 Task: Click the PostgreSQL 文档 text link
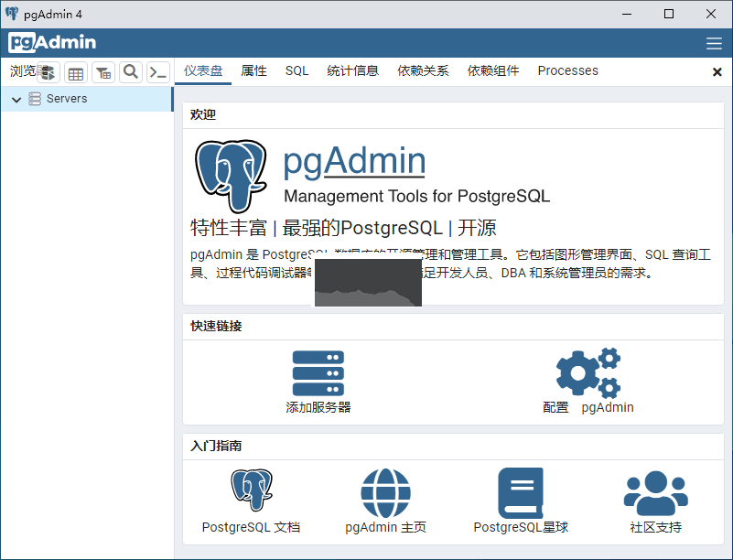click(x=251, y=527)
